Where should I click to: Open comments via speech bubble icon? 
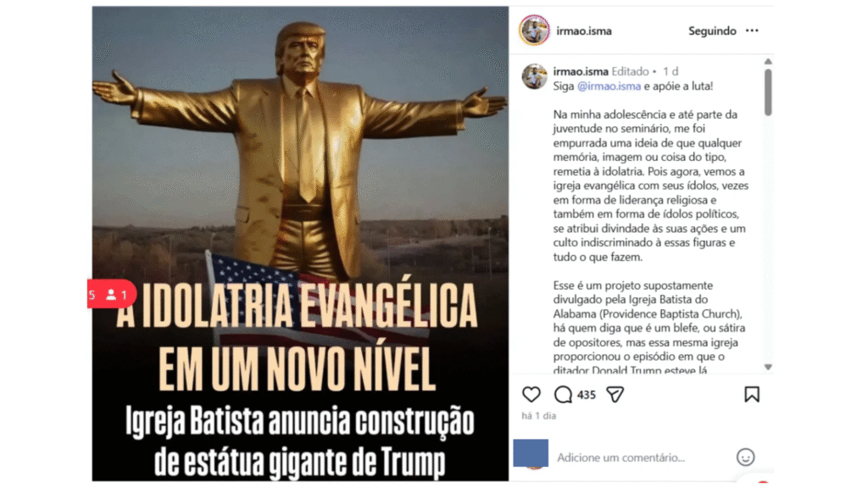pos(563,395)
